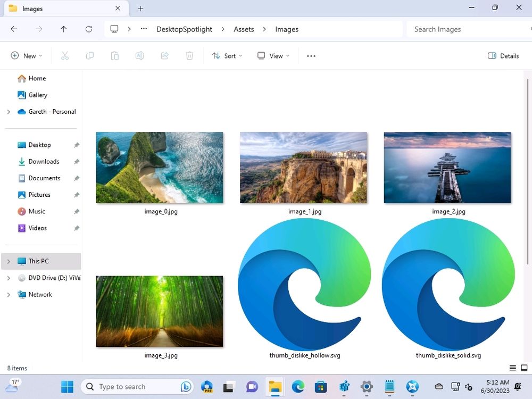The height and width of the screenshot is (399, 532).
Task: Click the Images breadcrumb
Action: pyautogui.click(x=287, y=29)
